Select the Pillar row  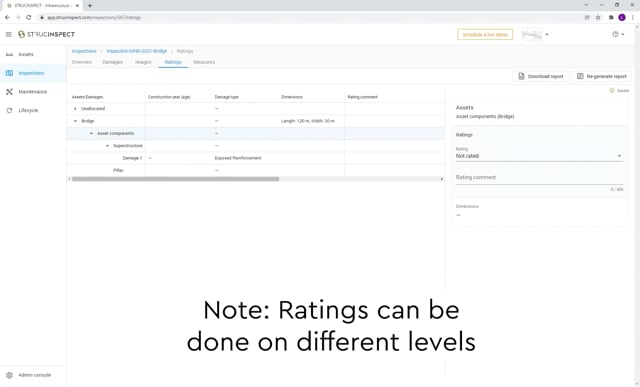(x=256, y=170)
